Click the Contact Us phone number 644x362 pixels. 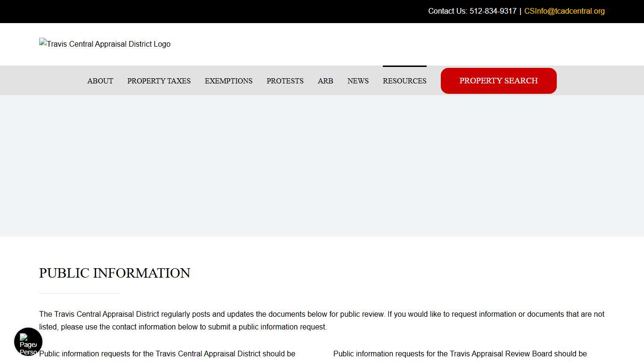493,11
